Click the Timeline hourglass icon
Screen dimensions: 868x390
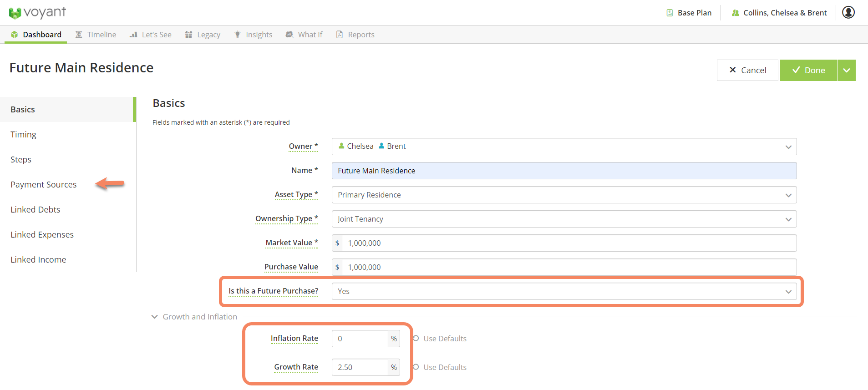(79, 35)
